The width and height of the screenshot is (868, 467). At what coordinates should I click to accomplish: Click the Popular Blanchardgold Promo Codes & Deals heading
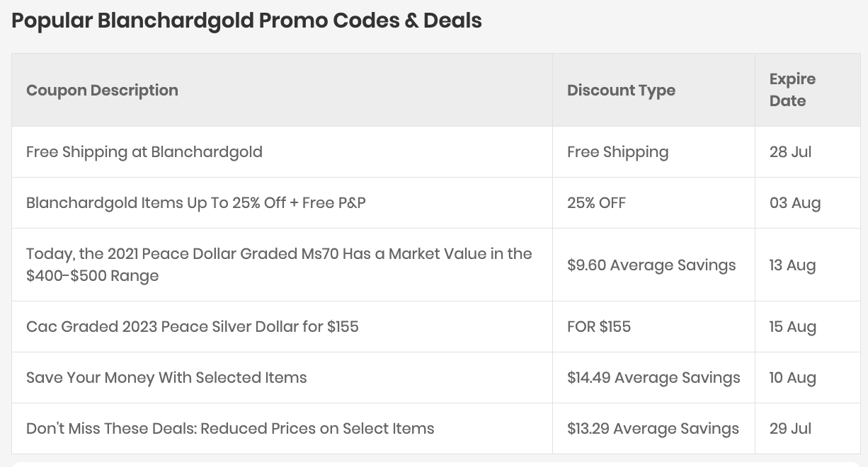click(x=246, y=21)
